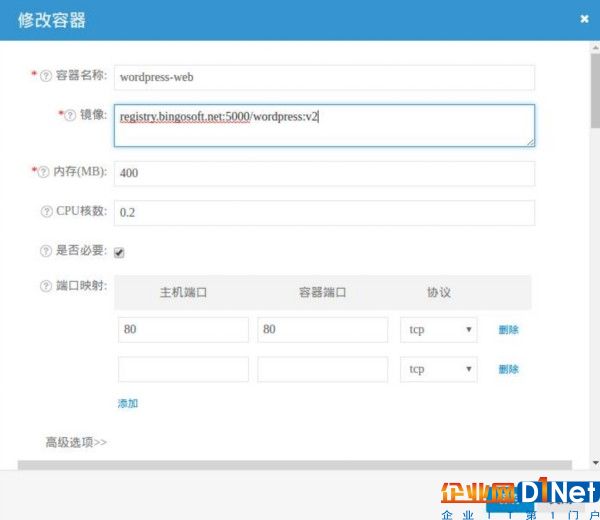The height and width of the screenshot is (520, 600).
Task: Click the scrollbar down arrow
Action: pyautogui.click(x=595, y=463)
